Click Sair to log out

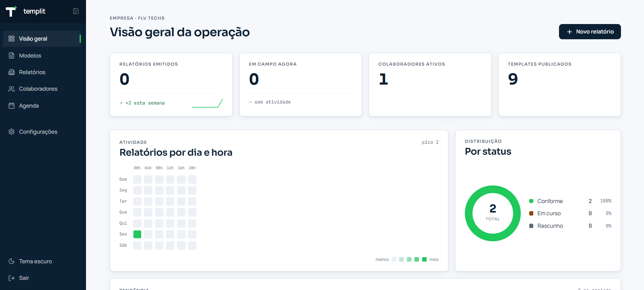42,278
